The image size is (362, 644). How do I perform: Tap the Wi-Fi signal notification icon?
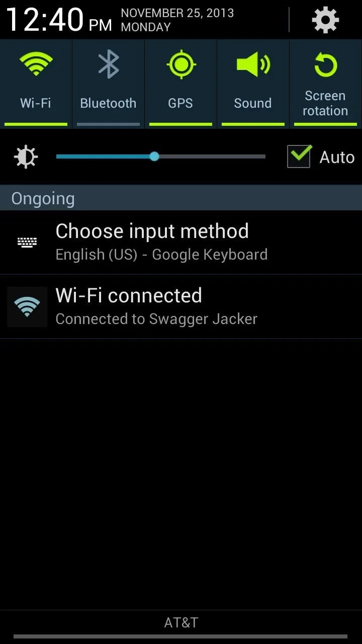(27, 307)
